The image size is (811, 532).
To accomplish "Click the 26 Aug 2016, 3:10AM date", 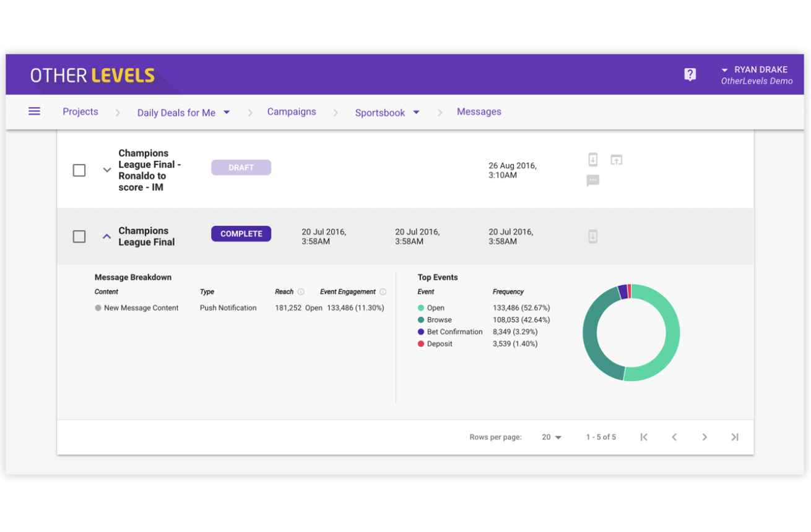I will pyautogui.click(x=513, y=170).
